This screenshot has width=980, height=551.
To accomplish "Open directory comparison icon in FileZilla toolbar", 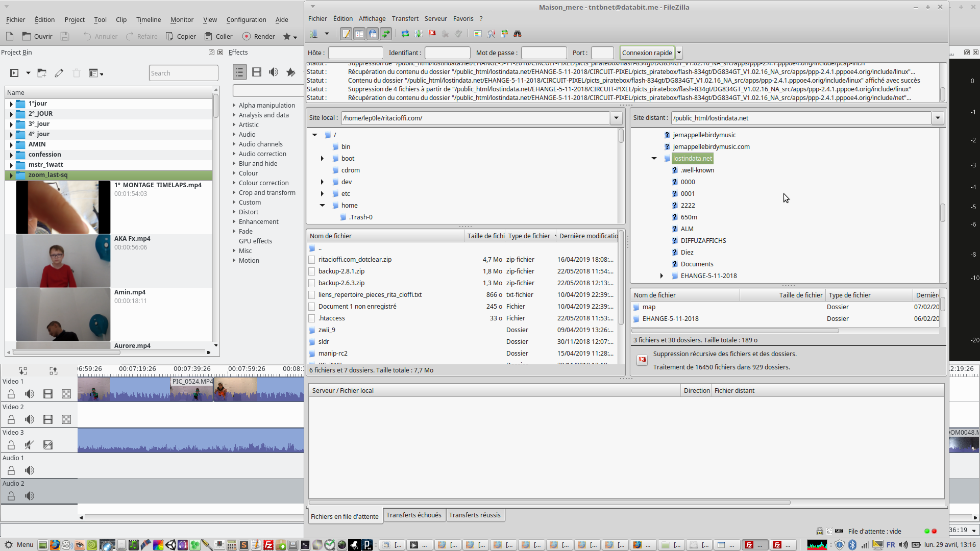I will pyautogui.click(x=491, y=34).
